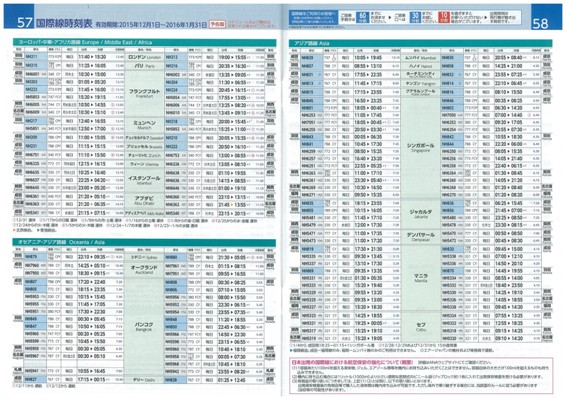Select Bangkok time 10:55 ▸ 16:45
The width and height of the screenshot is (566, 400).
click(x=92, y=371)
